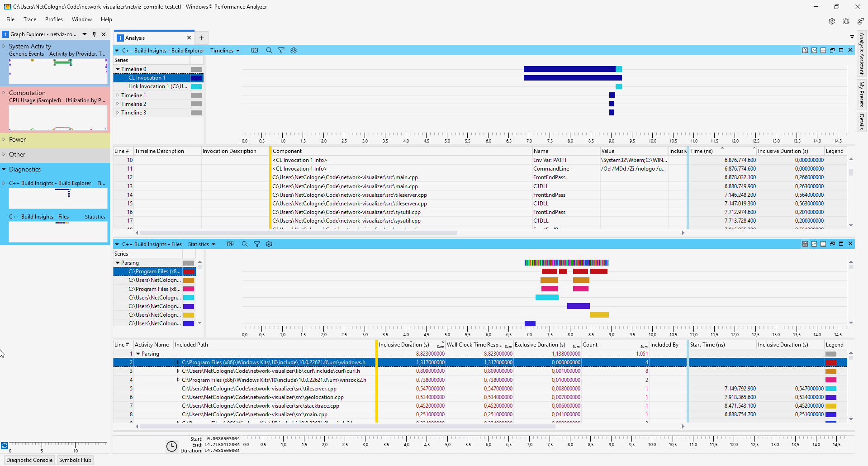
Task: Open the Details side tab
Action: pos(862,122)
